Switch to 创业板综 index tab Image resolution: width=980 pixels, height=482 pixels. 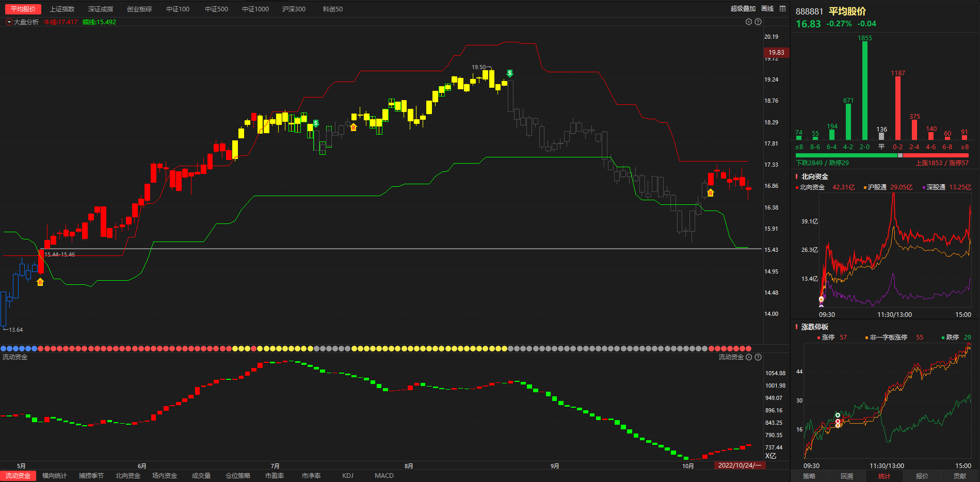pyautogui.click(x=139, y=9)
